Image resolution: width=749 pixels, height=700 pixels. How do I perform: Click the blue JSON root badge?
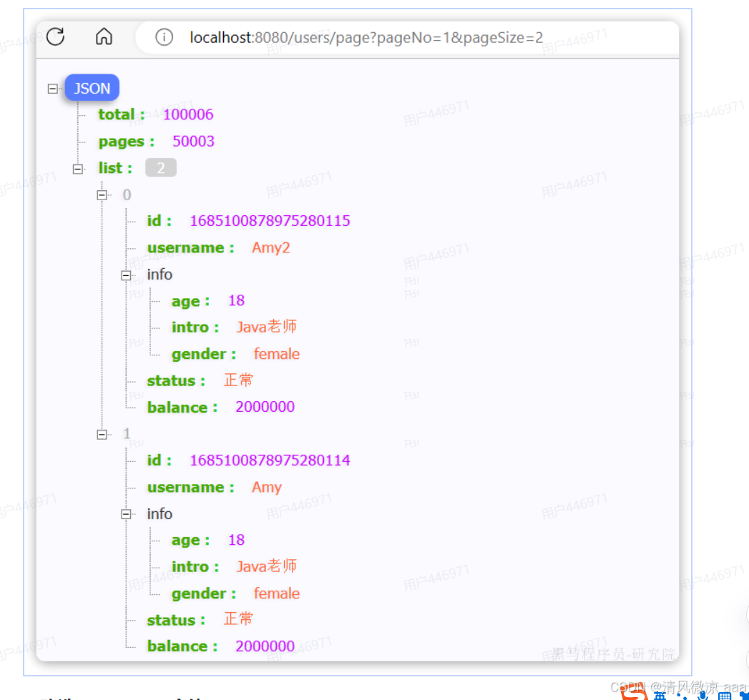coord(92,88)
